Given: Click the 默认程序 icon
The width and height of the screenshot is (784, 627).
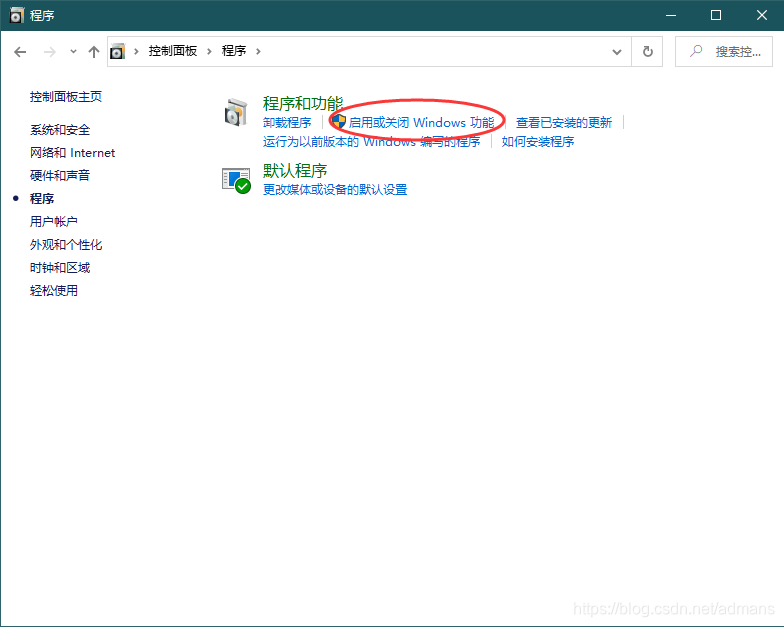Looking at the screenshot, I should (236, 180).
